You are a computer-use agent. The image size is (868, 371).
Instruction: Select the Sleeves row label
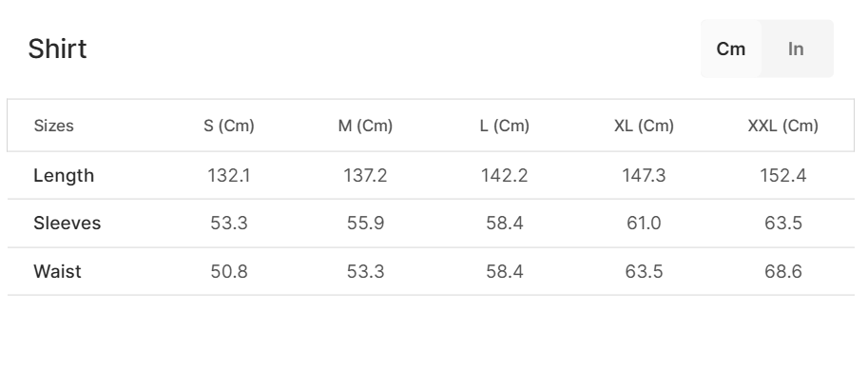pyautogui.click(x=67, y=224)
